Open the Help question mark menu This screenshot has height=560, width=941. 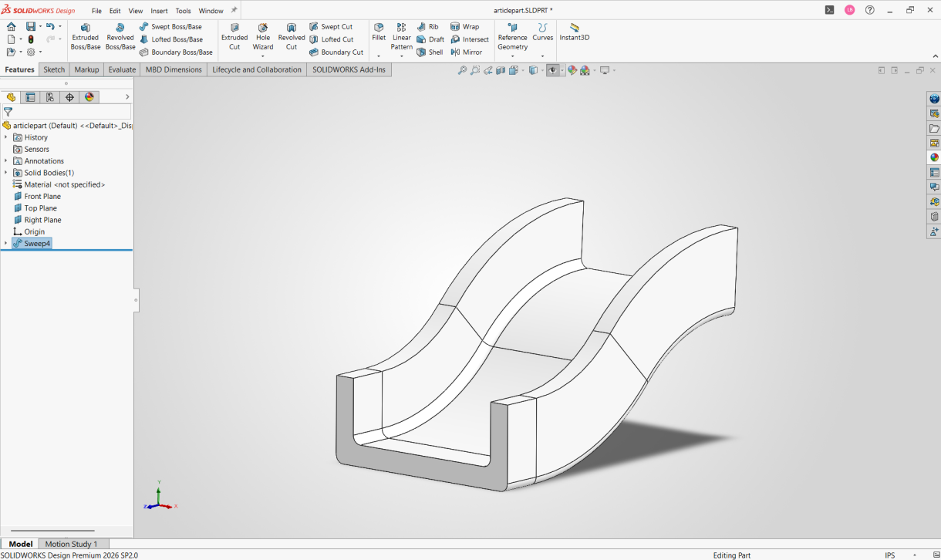click(870, 10)
